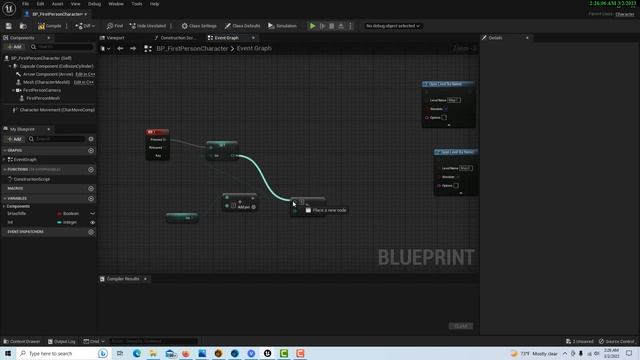
Task: Start Simulation mode
Action: pyautogui.click(x=282, y=26)
